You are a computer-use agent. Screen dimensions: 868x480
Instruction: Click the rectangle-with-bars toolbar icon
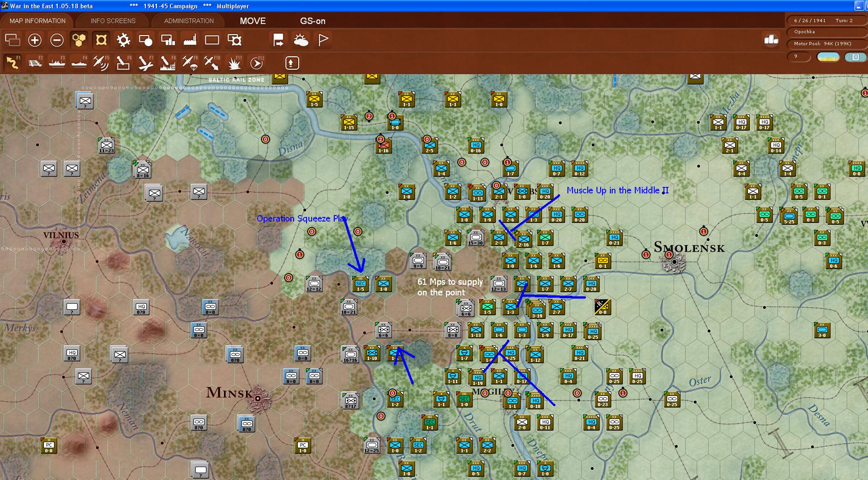(x=168, y=40)
